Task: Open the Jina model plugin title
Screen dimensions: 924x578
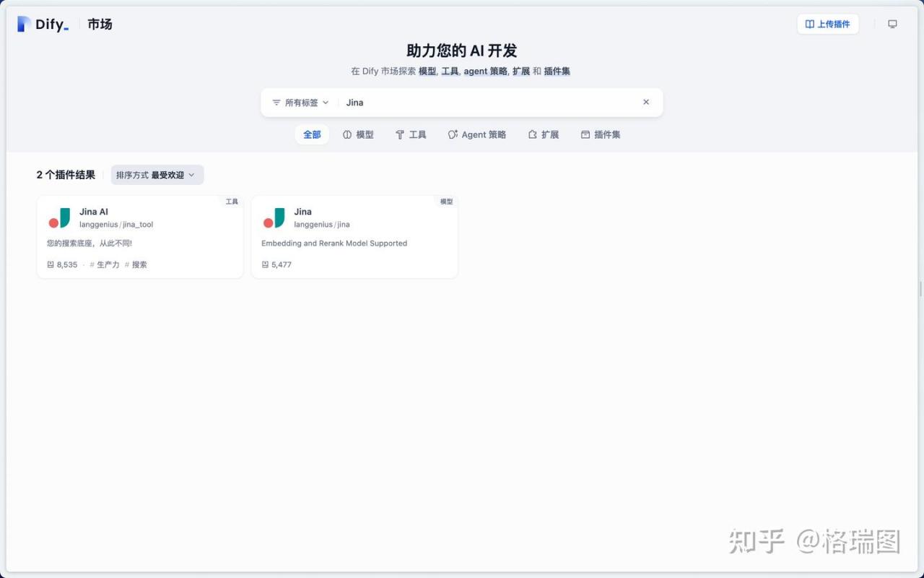Action: 303,212
